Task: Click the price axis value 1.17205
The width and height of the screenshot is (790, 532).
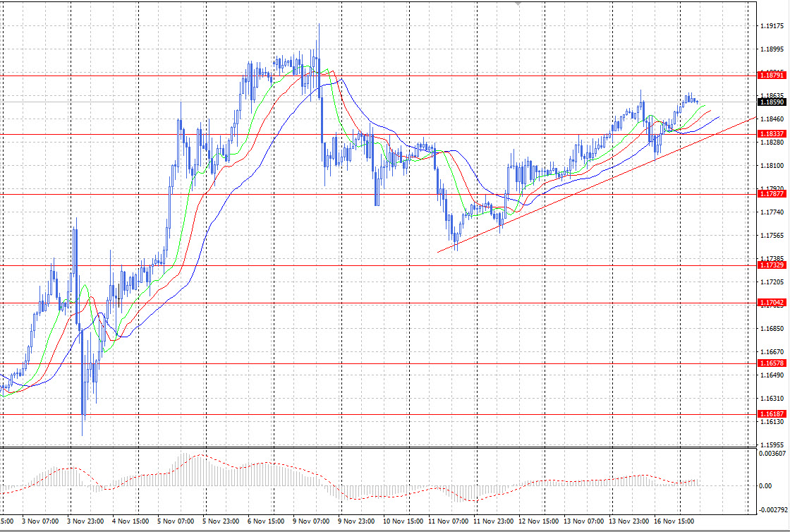Action: click(772, 282)
